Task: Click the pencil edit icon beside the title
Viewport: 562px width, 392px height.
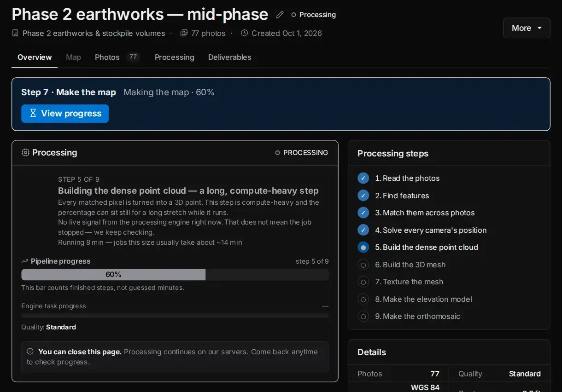Action: tap(280, 15)
